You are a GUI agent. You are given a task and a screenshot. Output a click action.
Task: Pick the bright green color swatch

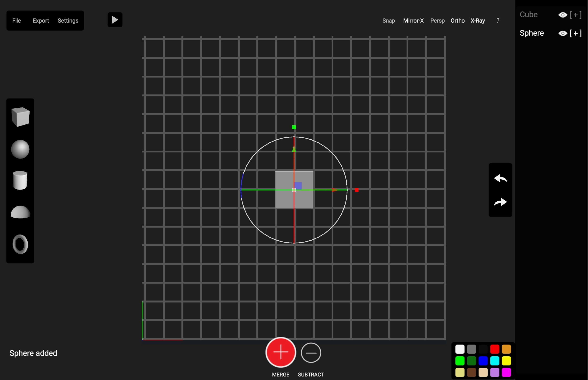click(x=460, y=361)
